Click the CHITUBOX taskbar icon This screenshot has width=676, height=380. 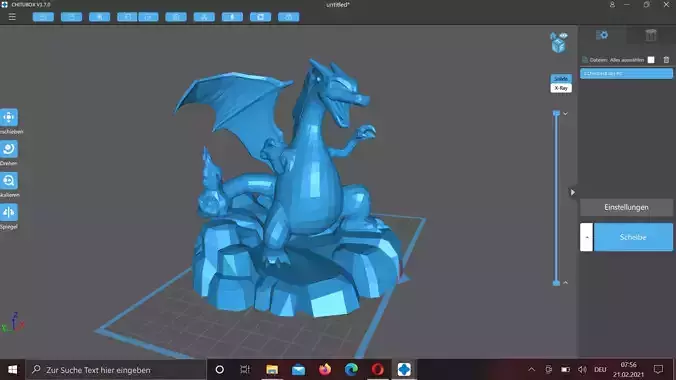[x=404, y=370]
